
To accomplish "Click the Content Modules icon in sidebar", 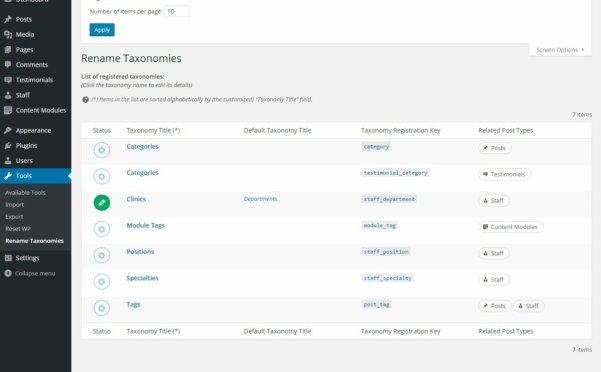I will 8,110.
